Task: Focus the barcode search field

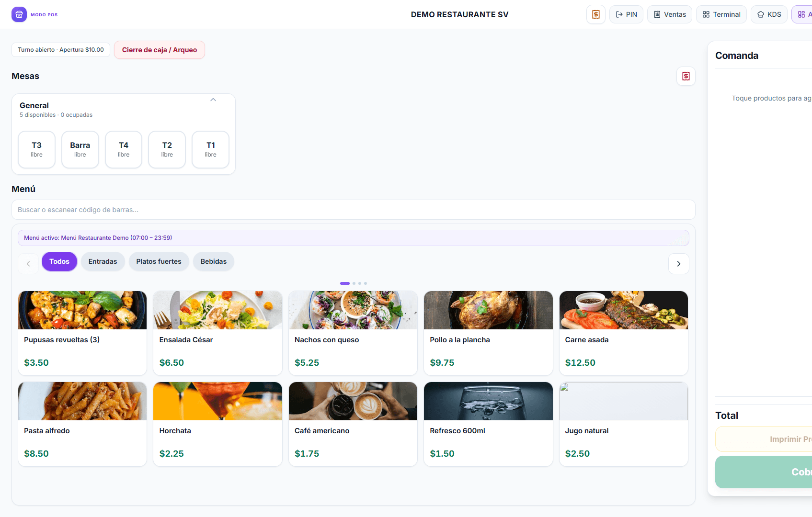Action: click(x=354, y=210)
